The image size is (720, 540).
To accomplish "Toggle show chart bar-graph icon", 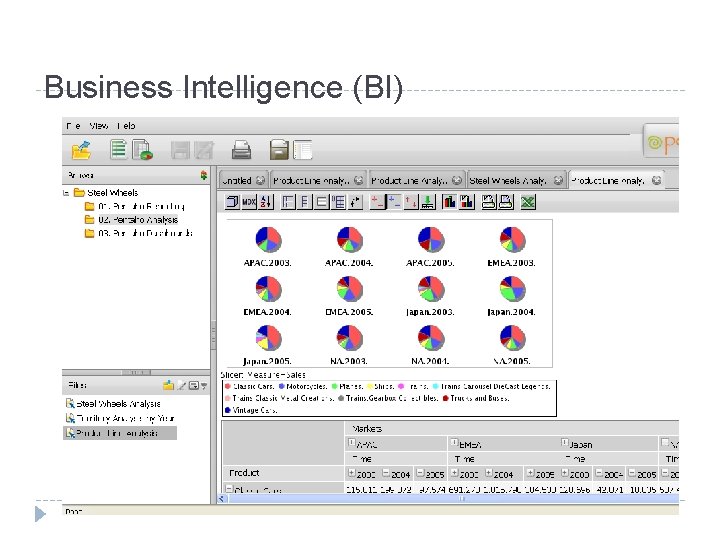I will [x=449, y=202].
